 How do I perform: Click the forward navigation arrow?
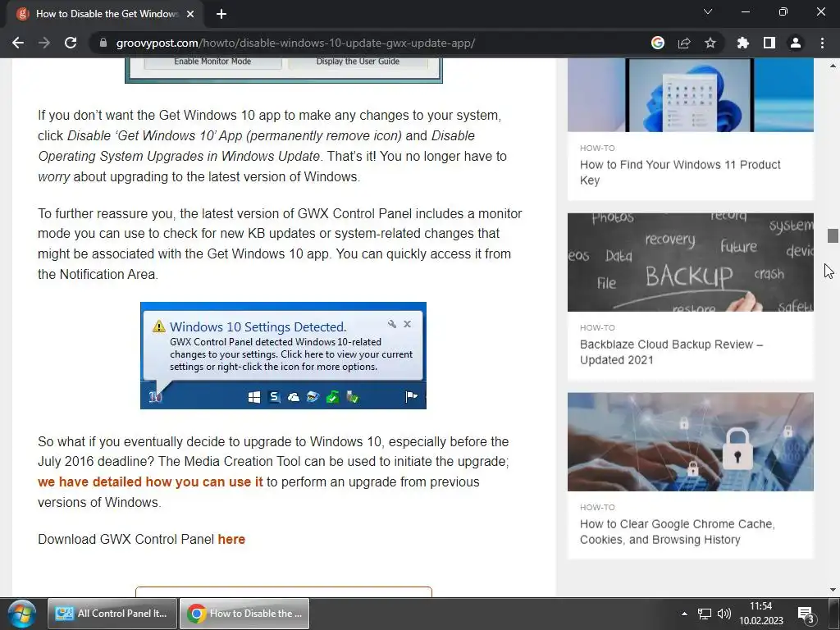point(44,43)
